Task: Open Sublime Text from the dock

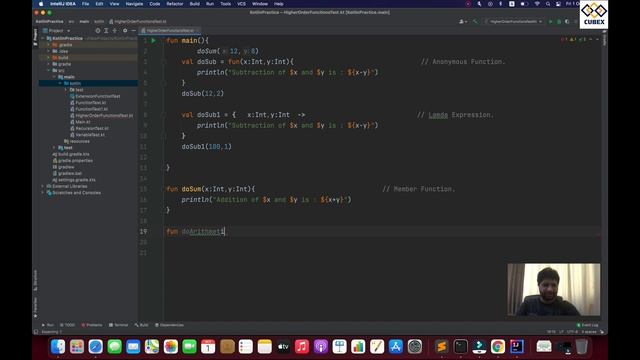Action: (x=441, y=347)
